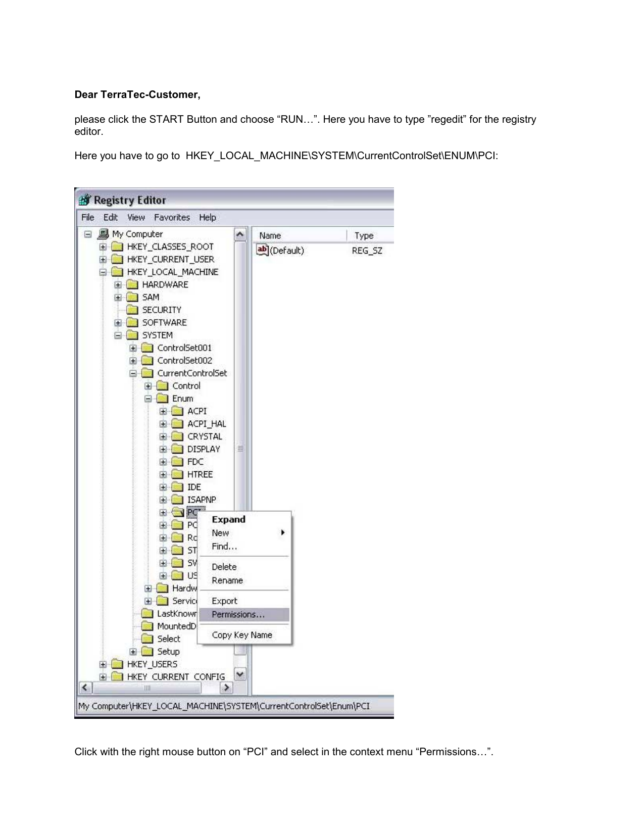Select the SYSTEM key label

tap(157, 335)
